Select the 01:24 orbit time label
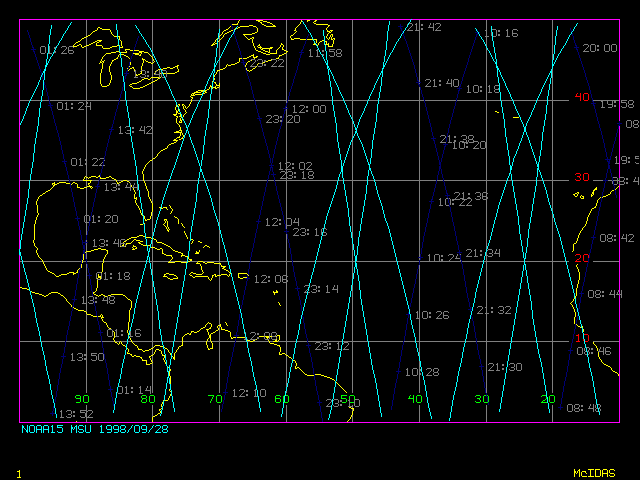The image size is (640, 480). [74, 107]
